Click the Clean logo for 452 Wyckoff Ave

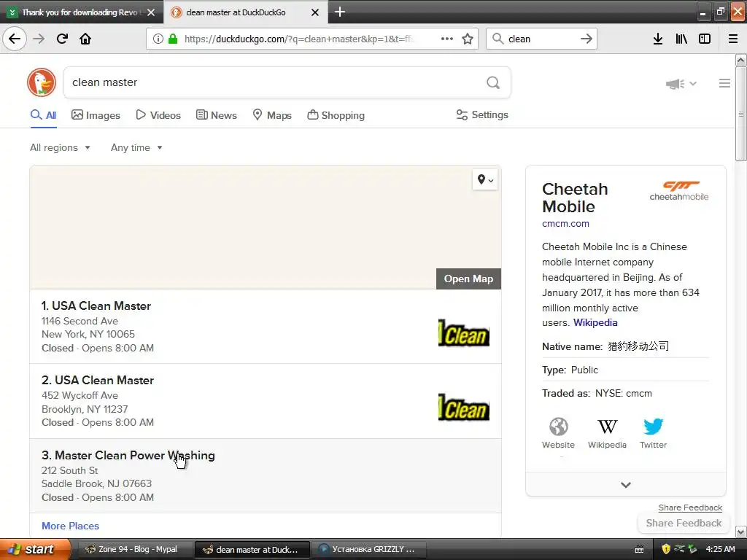click(x=463, y=407)
